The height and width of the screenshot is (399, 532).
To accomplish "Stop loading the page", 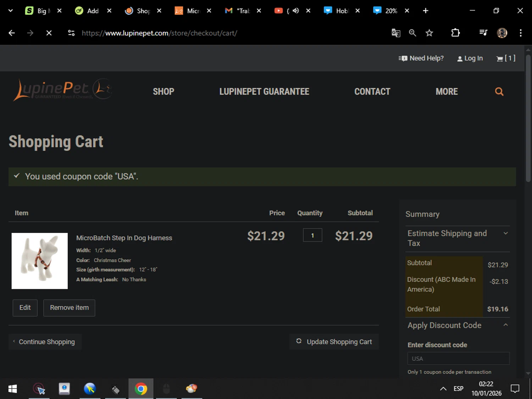I will (x=49, y=33).
